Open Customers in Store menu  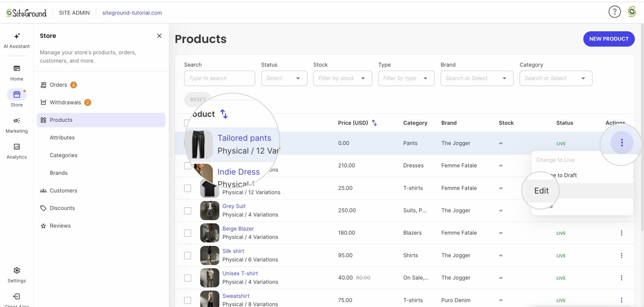coord(101,190)
